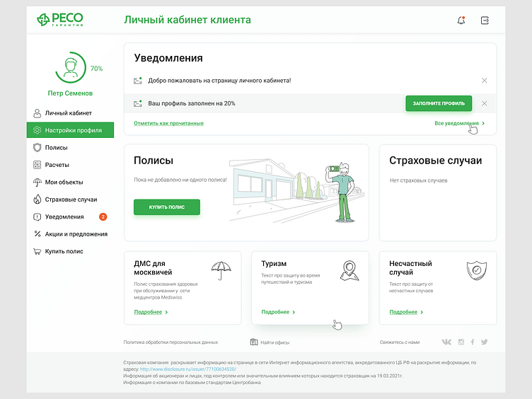Click the user avatar with 70% progress
532x399 pixels.
click(x=71, y=67)
